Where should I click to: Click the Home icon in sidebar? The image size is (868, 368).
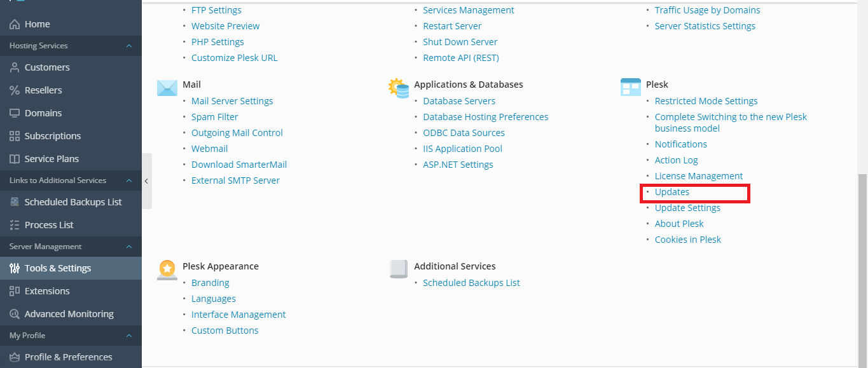15,24
